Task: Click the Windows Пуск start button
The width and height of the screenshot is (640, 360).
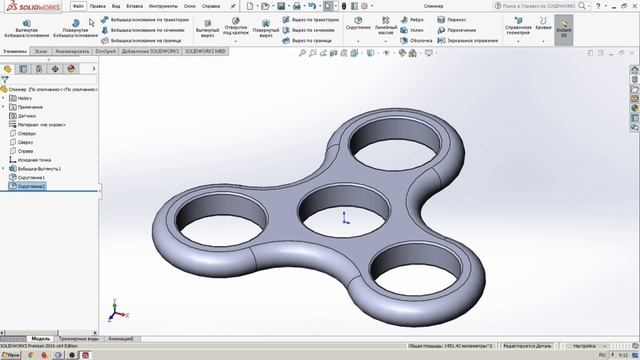Action: [11, 355]
